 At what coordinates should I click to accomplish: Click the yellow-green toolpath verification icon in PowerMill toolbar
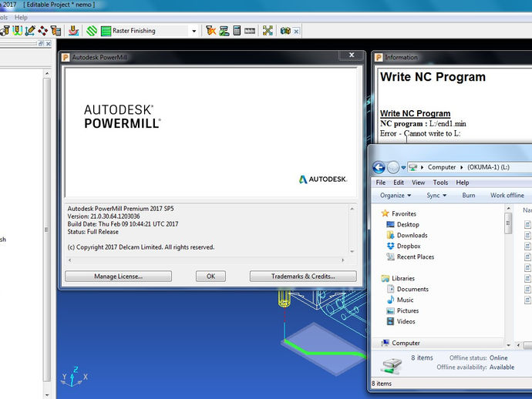click(x=18, y=31)
